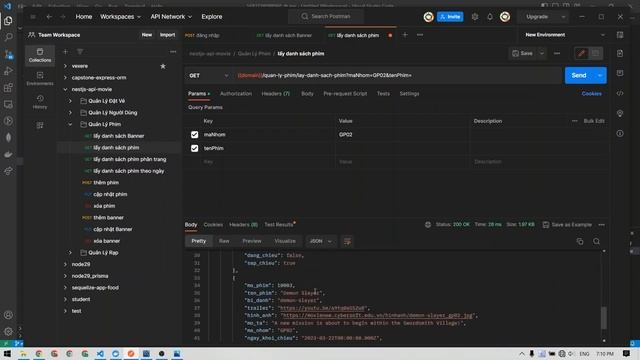Open collections panel more options menu
This screenshot has width=640, height=360.
pyautogui.click(x=173, y=52)
